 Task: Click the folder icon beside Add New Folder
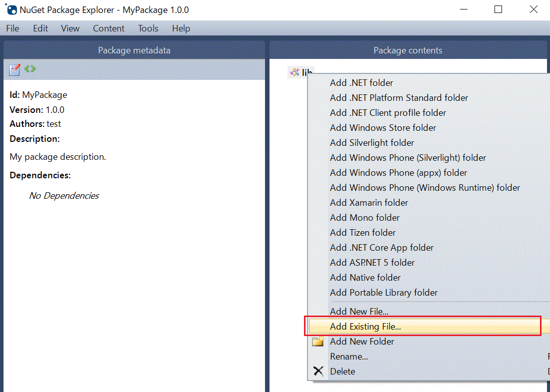click(318, 341)
